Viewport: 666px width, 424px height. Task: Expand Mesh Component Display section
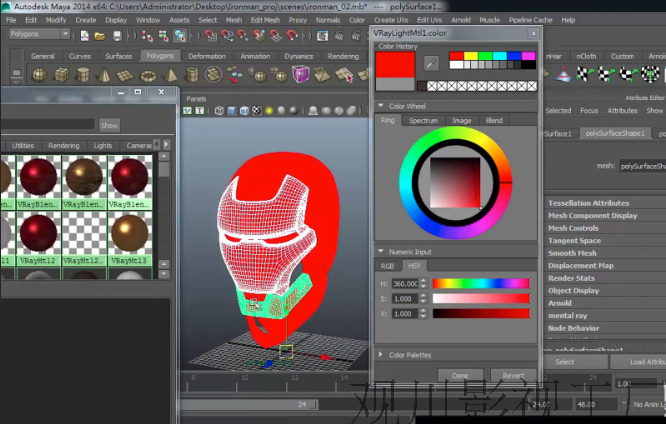coord(593,215)
